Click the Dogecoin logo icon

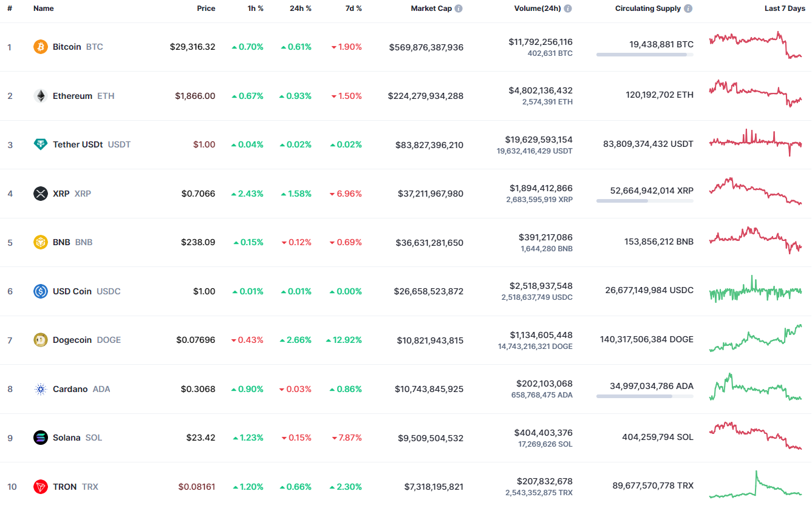(40, 340)
